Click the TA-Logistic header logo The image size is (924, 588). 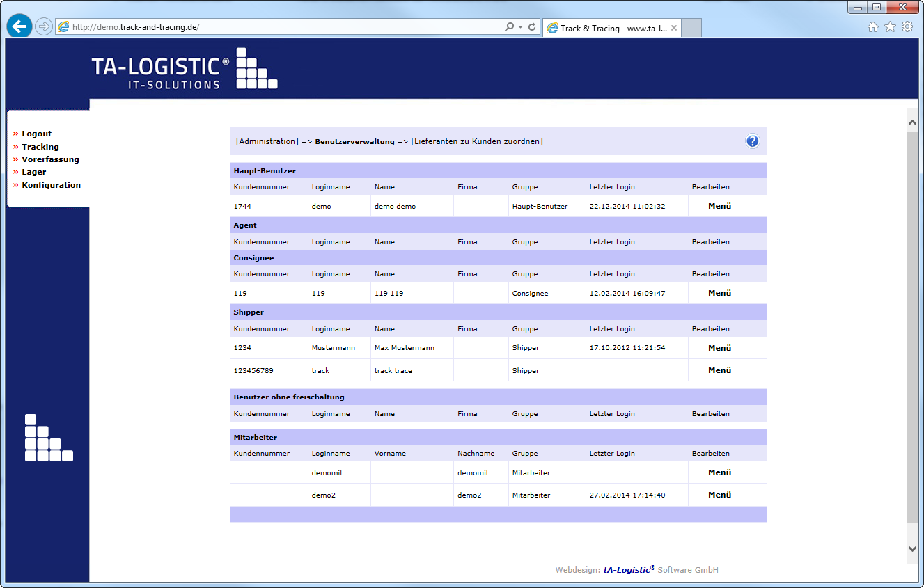(x=185, y=69)
